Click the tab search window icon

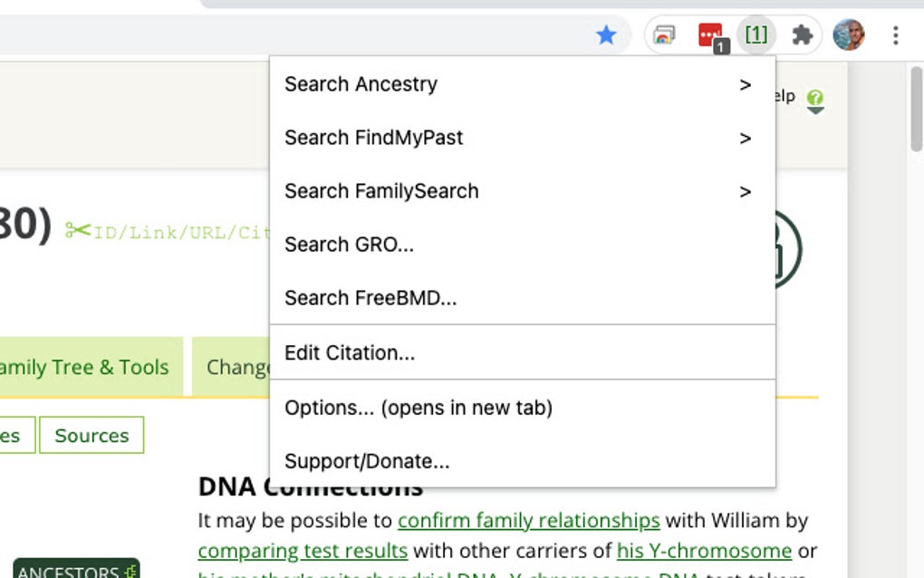pyautogui.click(x=664, y=34)
